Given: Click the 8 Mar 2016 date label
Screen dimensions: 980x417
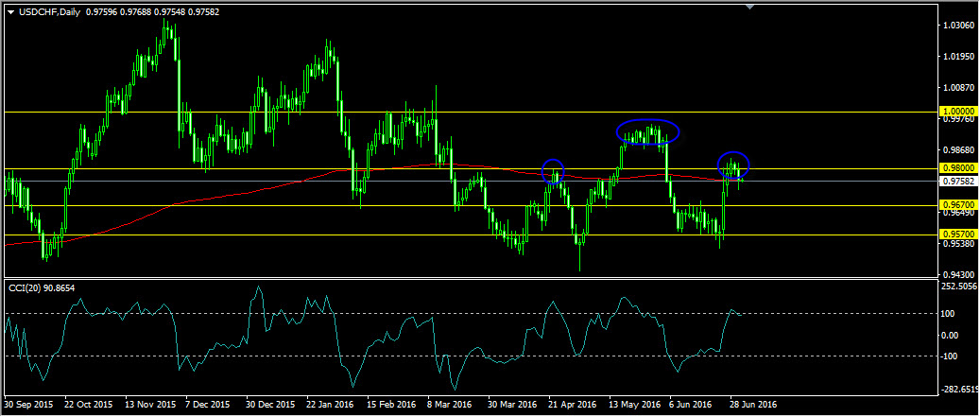Looking at the screenshot, I should [x=449, y=405].
